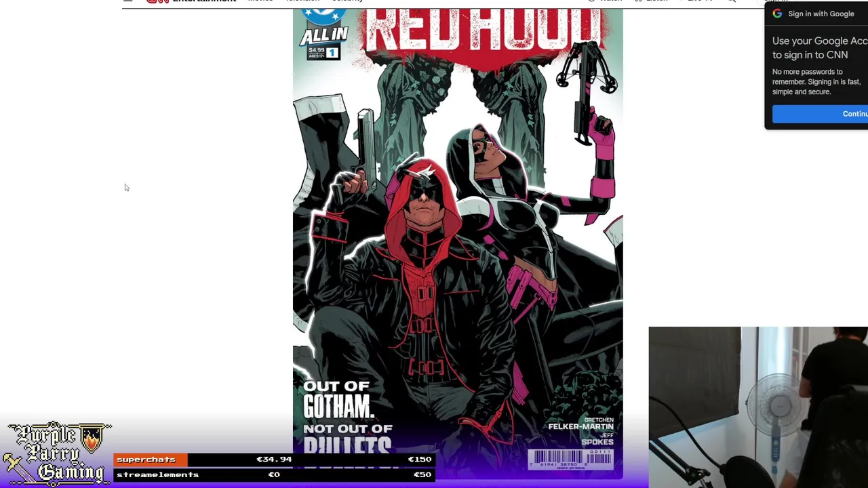This screenshot has height=488, width=868.
Task: Click the Google logo in sign-in popup
Action: point(777,14)
